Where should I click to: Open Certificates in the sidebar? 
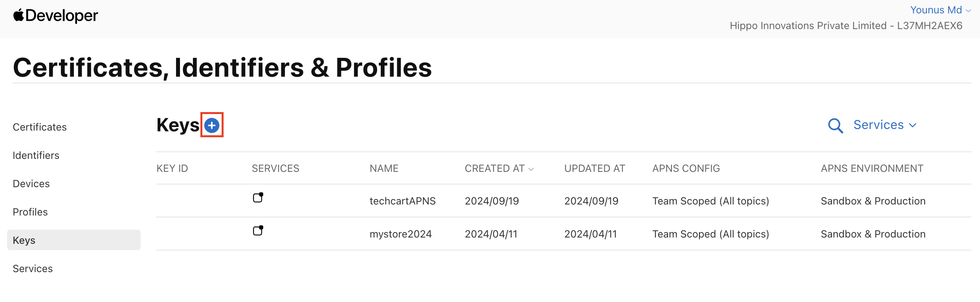pyautogui.click(x=40, y=127)
